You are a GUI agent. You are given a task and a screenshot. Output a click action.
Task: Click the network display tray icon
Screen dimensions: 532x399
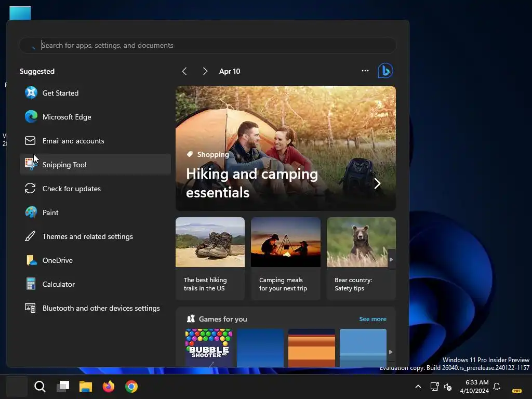(434, 387)
